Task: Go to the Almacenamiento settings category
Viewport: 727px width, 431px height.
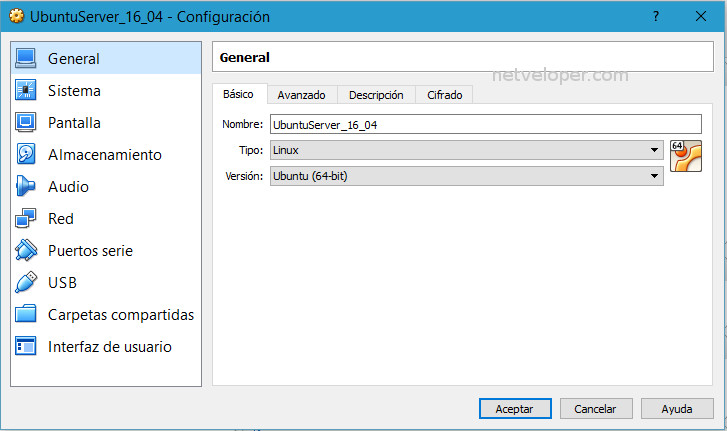Action: coord(106,154)
